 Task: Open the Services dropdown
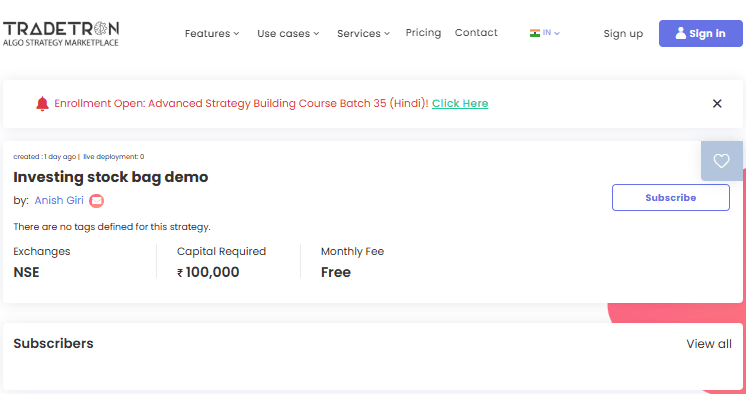363,33
